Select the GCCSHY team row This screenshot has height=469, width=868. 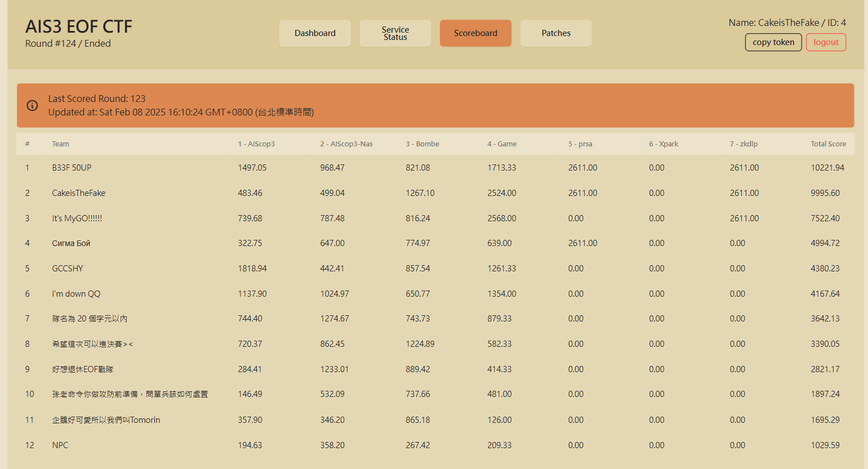[x=435, y=269]
